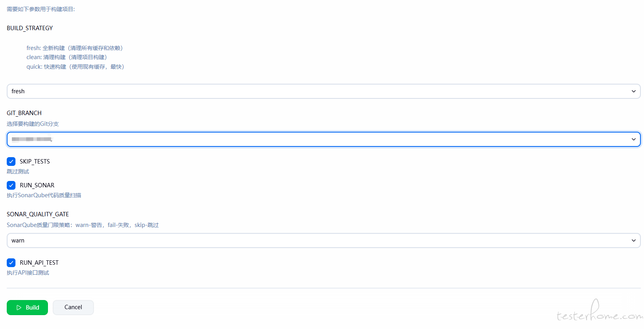Open the BUILD_STRATEGY dropdown showing fresh
This screenshot has width=644, height=329.
[317, 91]
